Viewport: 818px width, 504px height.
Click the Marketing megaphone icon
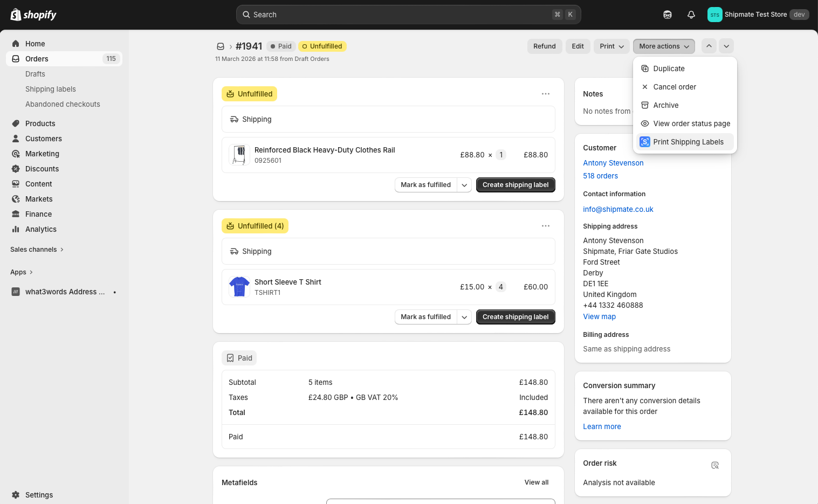[x=16, y=154]
